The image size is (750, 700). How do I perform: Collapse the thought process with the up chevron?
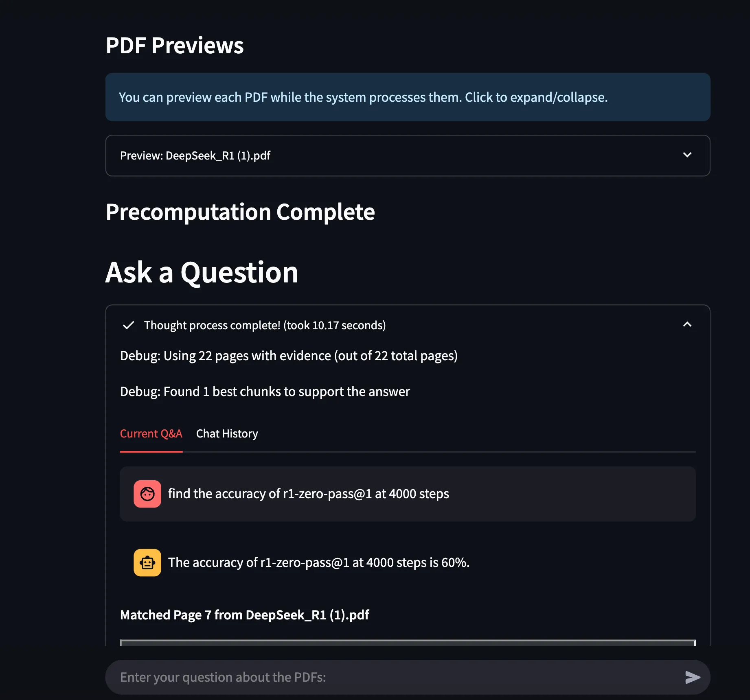[x=687, y=324]
